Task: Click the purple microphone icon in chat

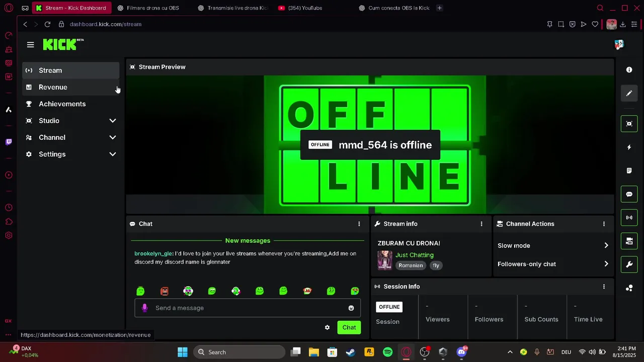Action: [144, 308]
